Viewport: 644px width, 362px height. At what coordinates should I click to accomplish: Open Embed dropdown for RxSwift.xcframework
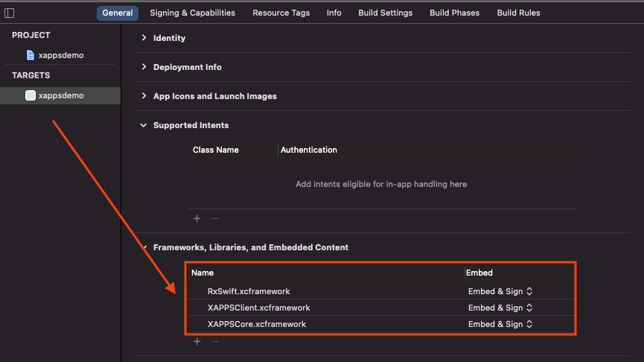500,291
